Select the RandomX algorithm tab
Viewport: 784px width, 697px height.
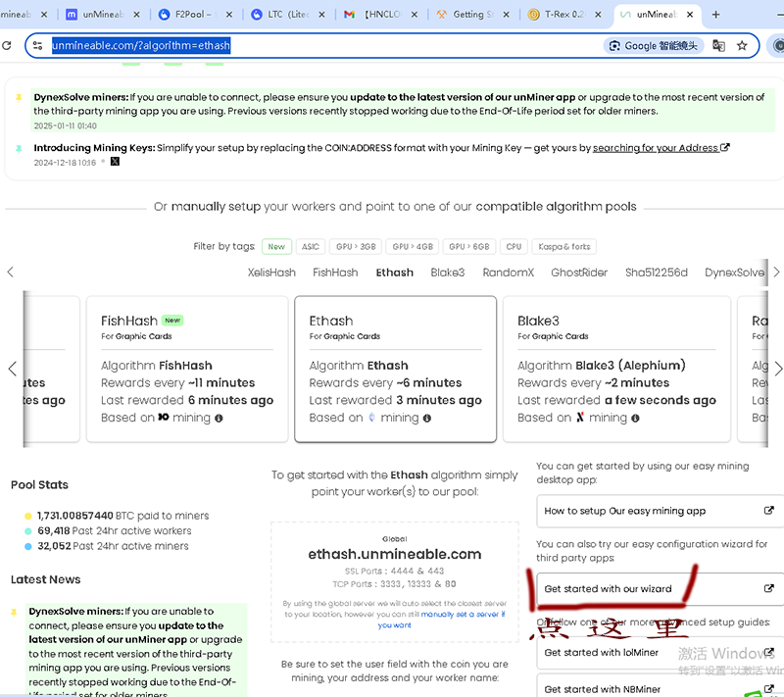[508, 273]
